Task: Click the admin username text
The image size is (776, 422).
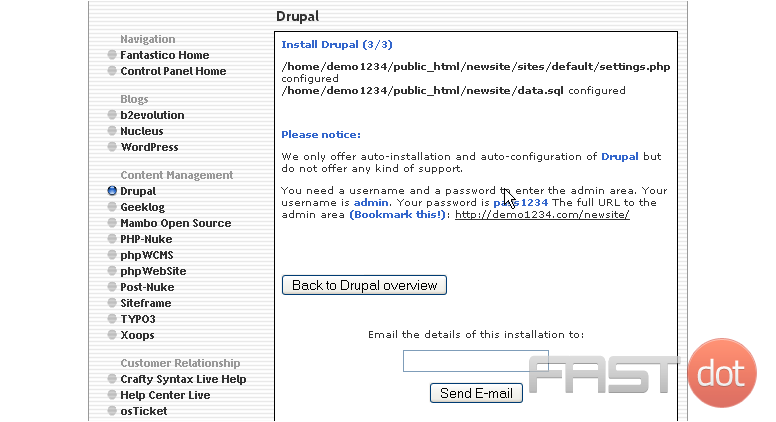Action: (371, 202)
